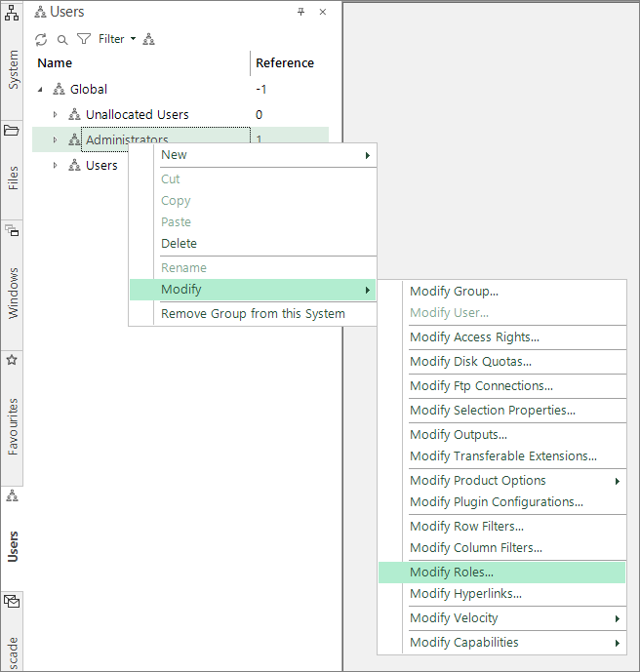Choose Modify Row Filters...

(x=502, y=527)
